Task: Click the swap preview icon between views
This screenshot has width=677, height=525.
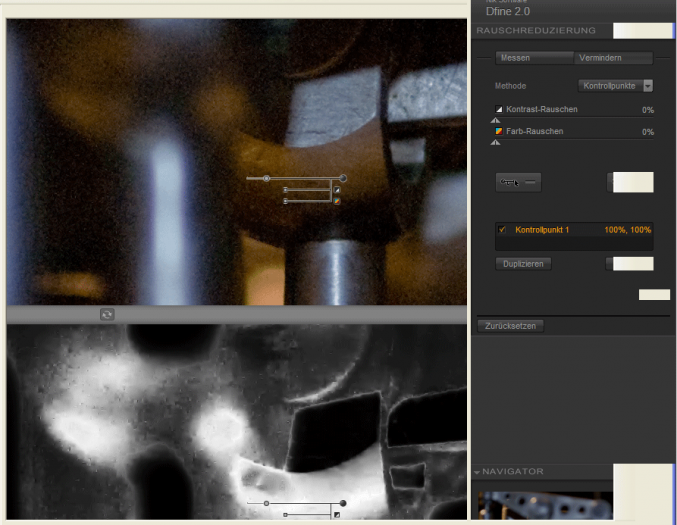Action: (107, 314)
